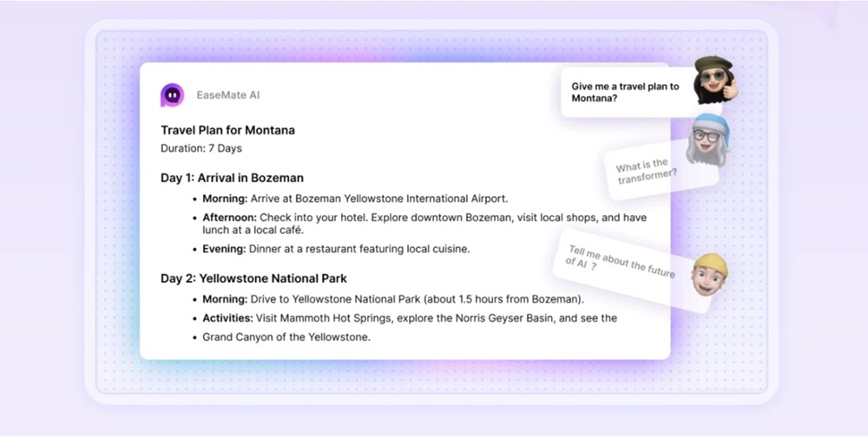Click the "Travel Plan for Montana" title
The image size is (868, 437).
pyautogui.click(x=227, y=130)
